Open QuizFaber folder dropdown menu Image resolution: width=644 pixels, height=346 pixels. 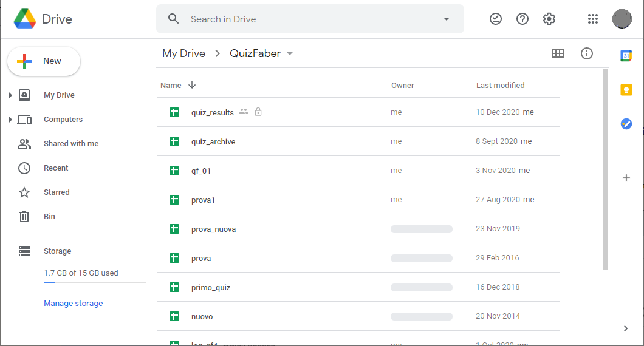tap(290, 53)
